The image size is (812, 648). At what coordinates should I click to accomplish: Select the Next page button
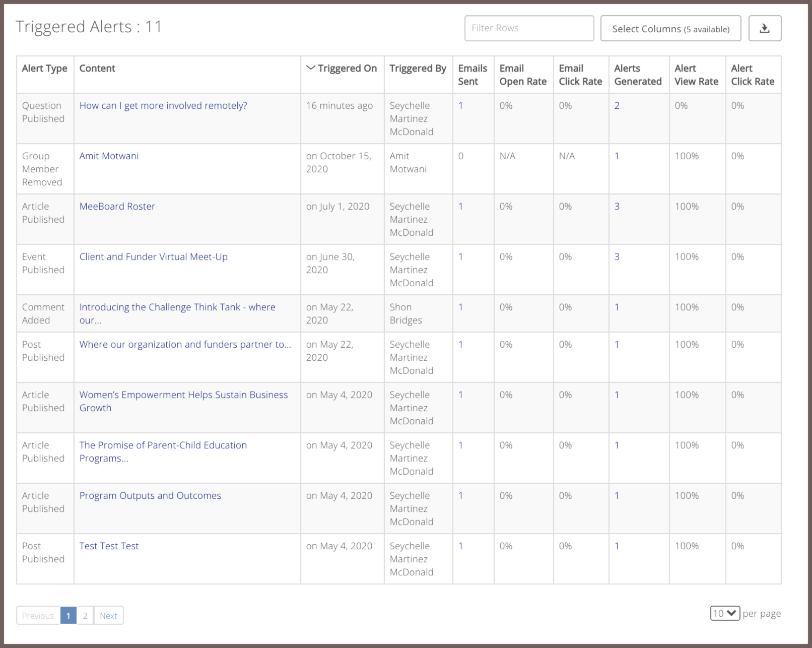pyautogui.click(x=108, y=615)
